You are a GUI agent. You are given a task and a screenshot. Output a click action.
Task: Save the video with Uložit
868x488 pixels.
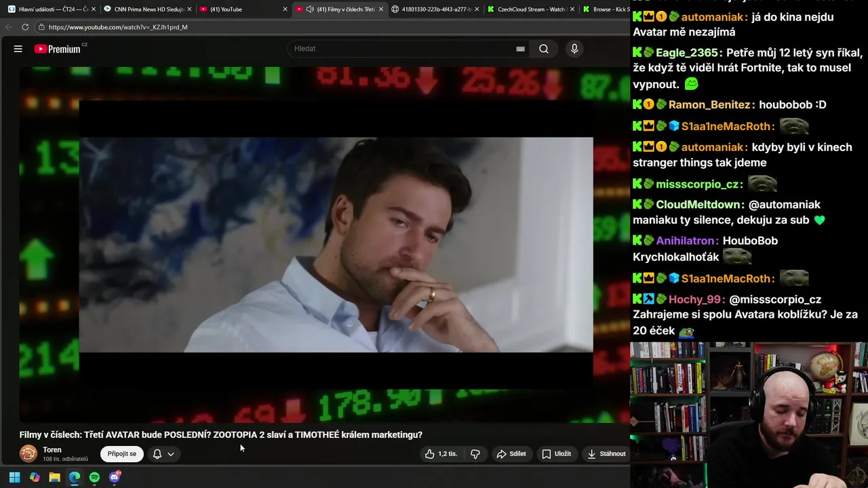click(x=557, y=454)
